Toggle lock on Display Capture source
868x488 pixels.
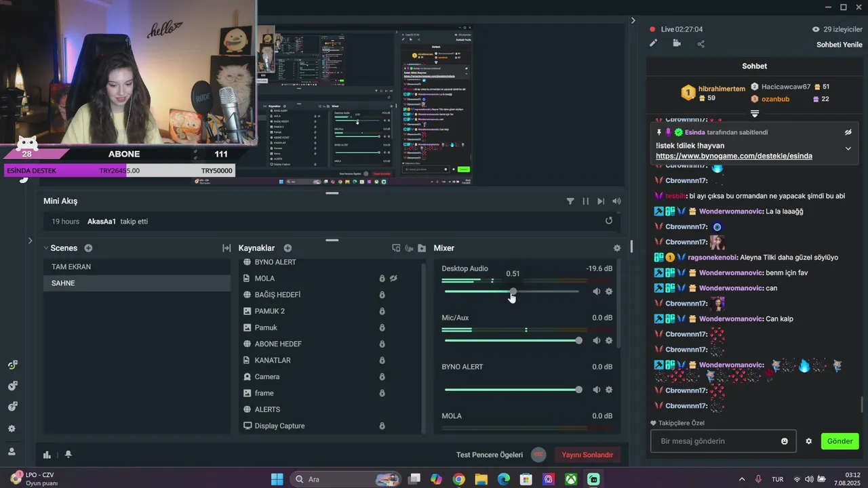(x=382, y=426)
